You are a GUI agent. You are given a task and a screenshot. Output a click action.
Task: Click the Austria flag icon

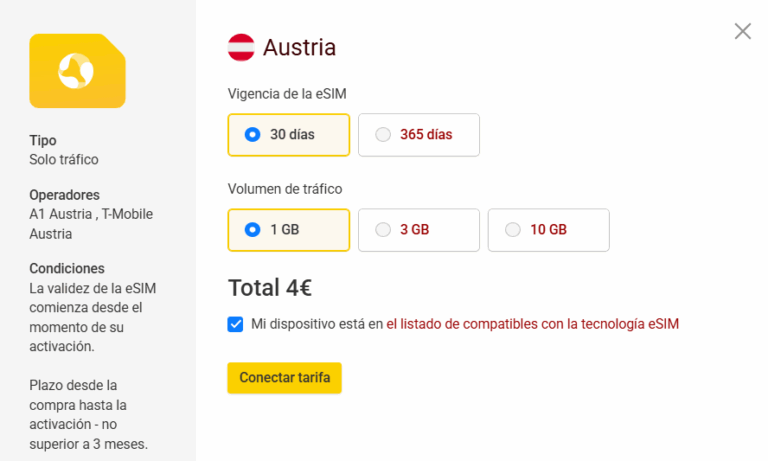pyautogui.click(x=241, y=47)
